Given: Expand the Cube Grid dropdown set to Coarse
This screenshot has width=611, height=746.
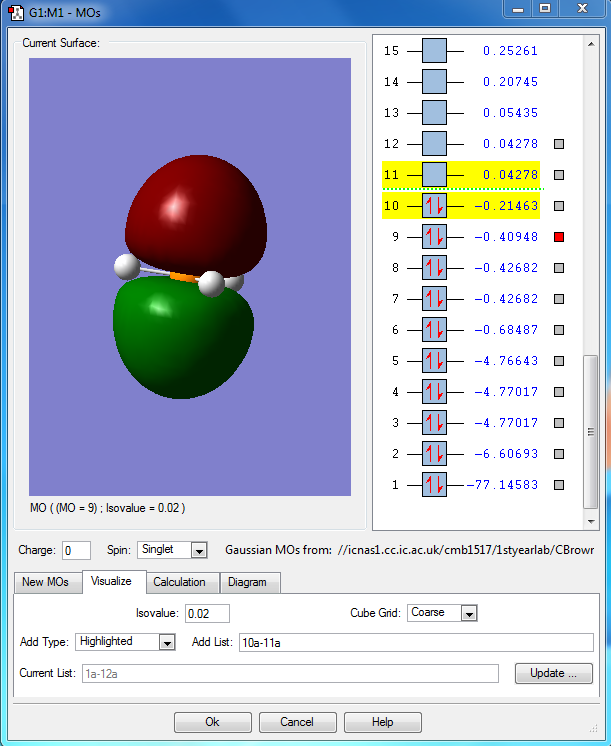Looking at the screenshot, I should point(469,613).
